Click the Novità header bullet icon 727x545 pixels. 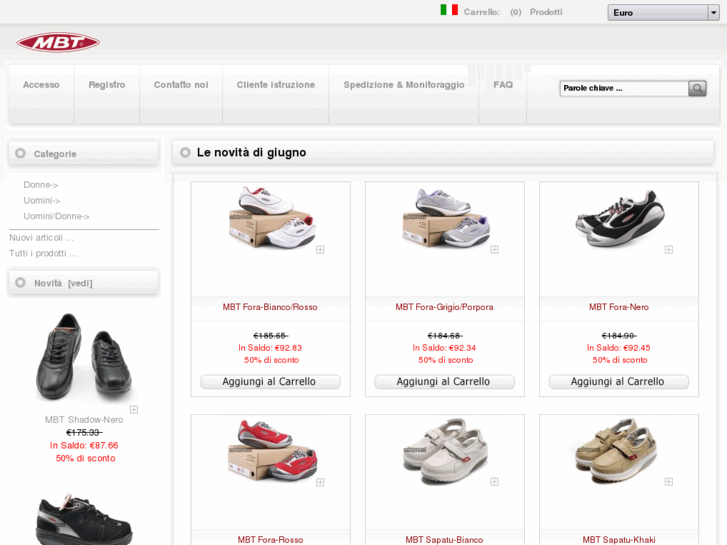click(x=20, y=282)
